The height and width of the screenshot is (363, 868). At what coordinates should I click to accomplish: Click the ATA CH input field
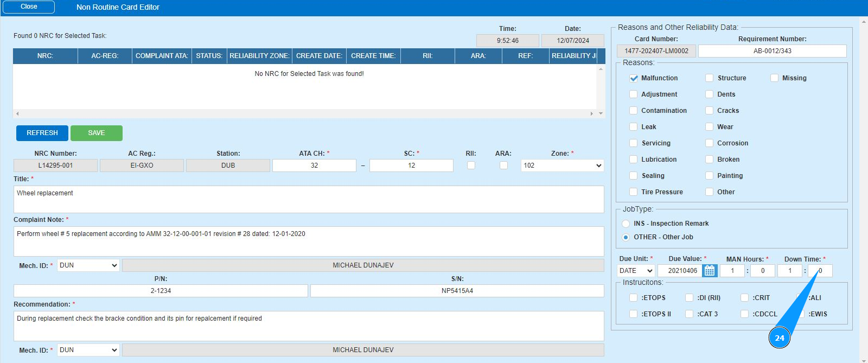point(314,165)
